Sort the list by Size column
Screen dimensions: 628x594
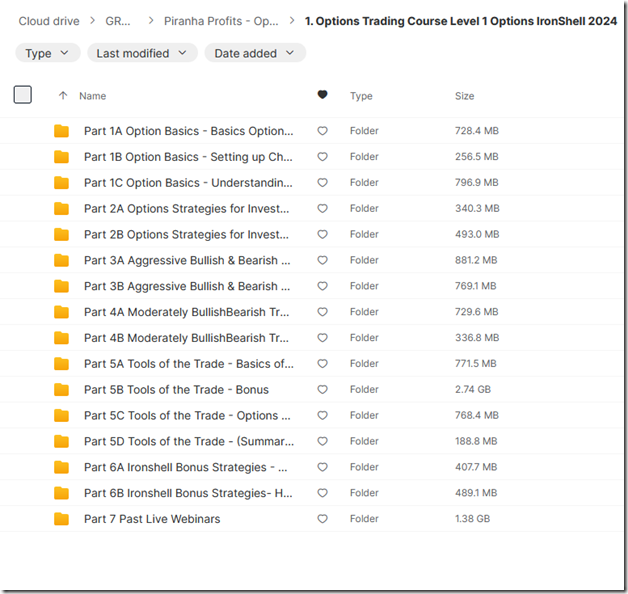(x=465, y=96)
